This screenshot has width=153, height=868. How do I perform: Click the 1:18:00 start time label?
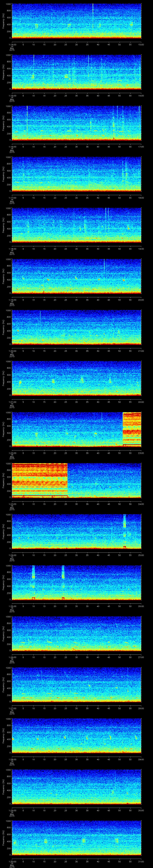pos(12,249)
